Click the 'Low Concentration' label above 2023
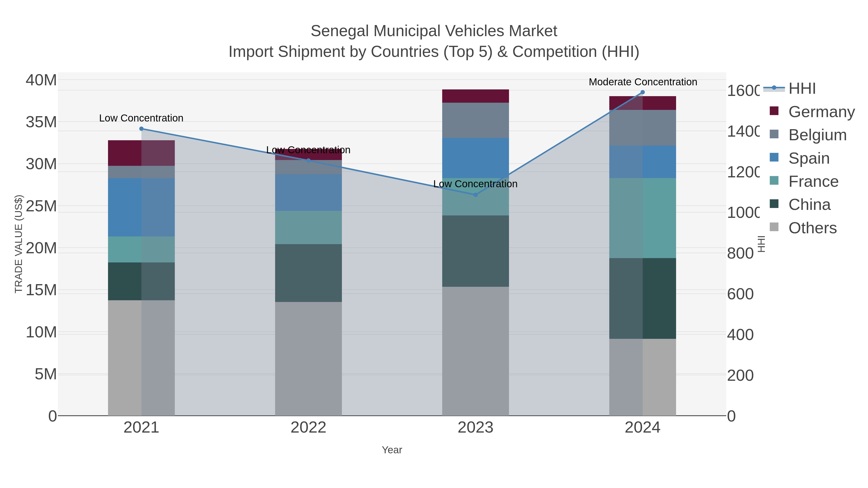 [x=475, y=184]
